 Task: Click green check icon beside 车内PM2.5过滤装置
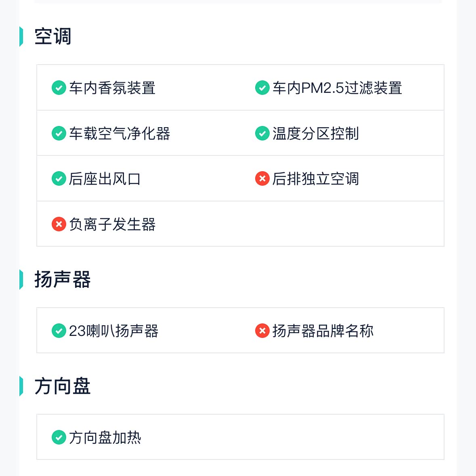point(262,88)
